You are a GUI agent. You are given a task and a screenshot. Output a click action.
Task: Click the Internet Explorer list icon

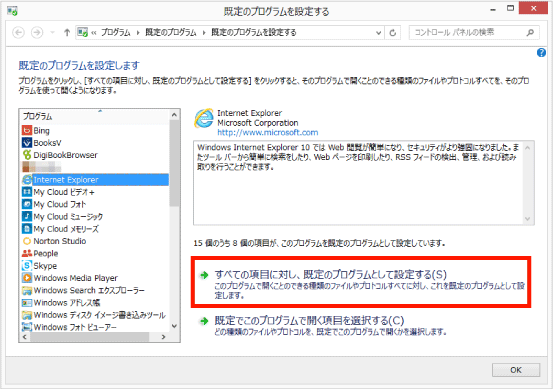pyautogui.click(x=27, y=180)
